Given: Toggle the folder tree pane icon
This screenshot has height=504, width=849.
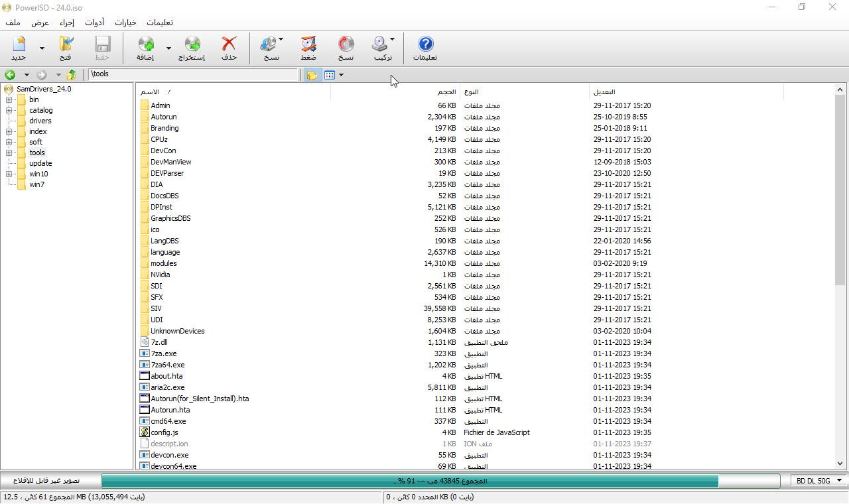Looking at the screenshot, I should pos(312,75).
